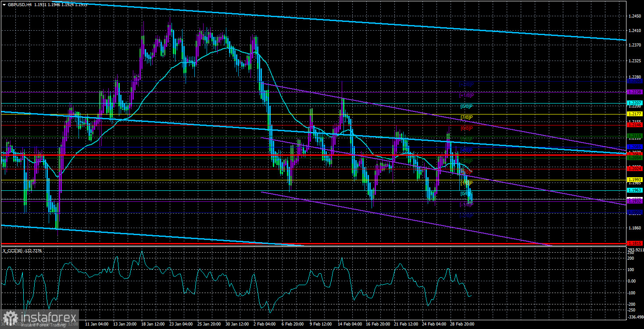Click the 1.2280 price axis value
This screenshot has height=329, width=644.
click(x=635, y=77)
